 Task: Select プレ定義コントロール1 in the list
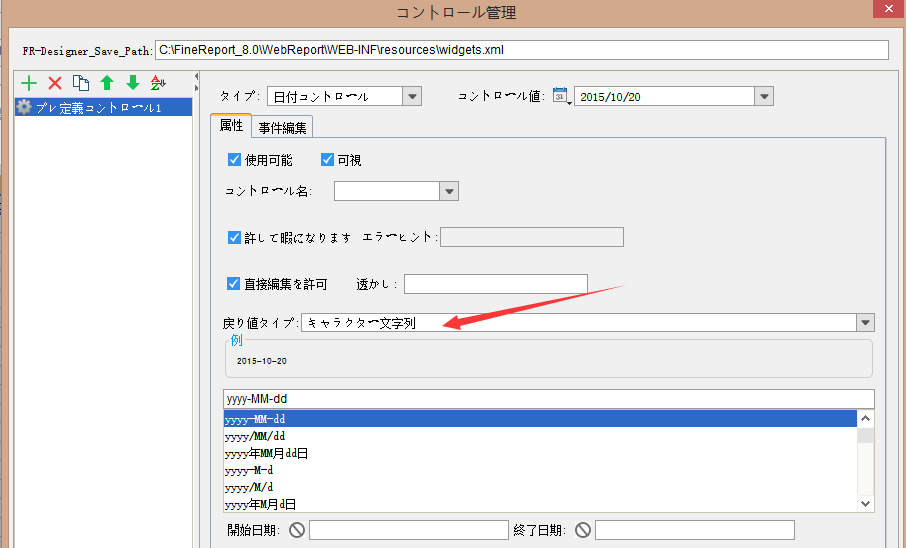(103, 108)
